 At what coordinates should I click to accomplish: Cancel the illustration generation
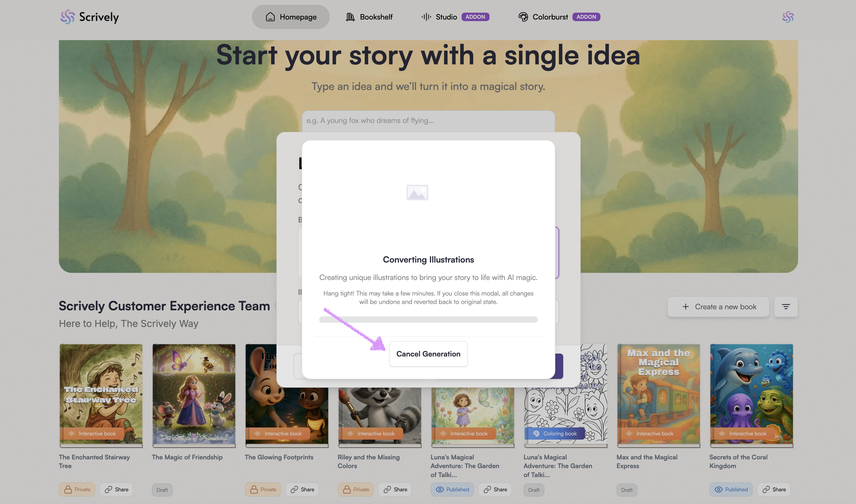coord(428,354)
